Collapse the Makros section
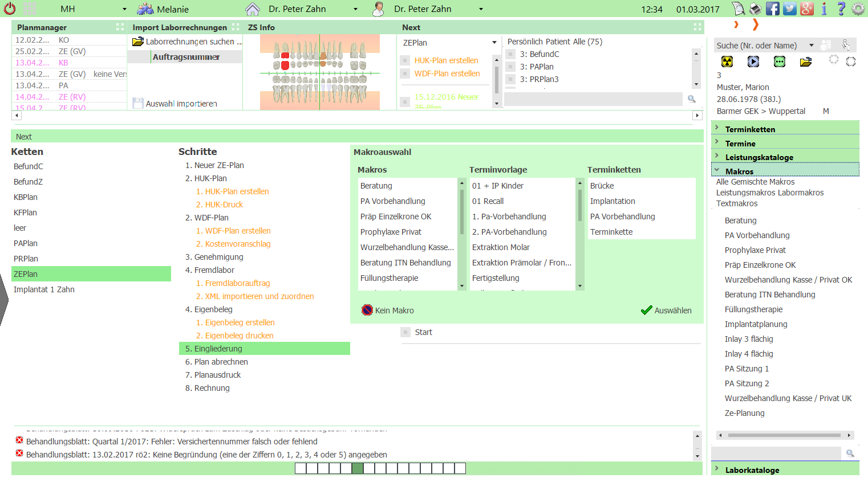The width and height of the screenshot is (868, 478). click(785, 170)
